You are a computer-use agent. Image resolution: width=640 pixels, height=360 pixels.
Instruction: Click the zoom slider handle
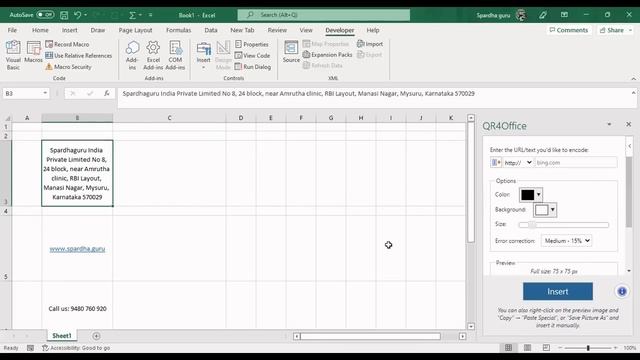pyautogui.click(x=588, y=348)
